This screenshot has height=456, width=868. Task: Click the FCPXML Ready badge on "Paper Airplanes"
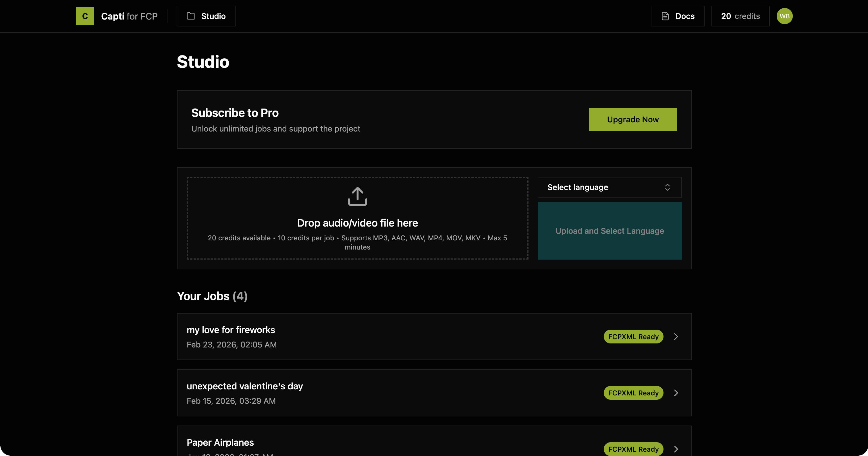tap(633, 449)
